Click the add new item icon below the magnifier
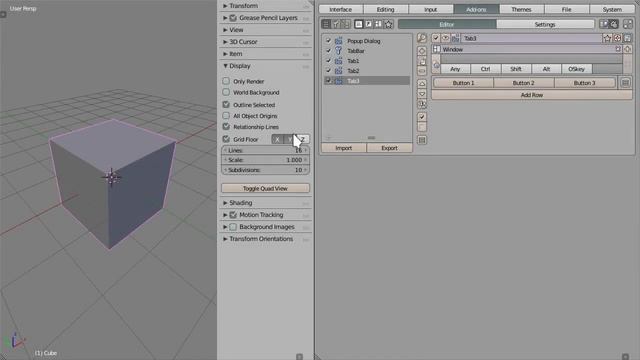The image size is (640, 360). coord(422,51)
